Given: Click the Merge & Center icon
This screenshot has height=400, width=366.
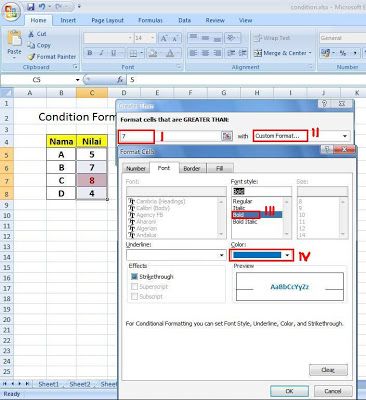Looking at the screenshot, I should pyautogui.click(x=257, y=53).
